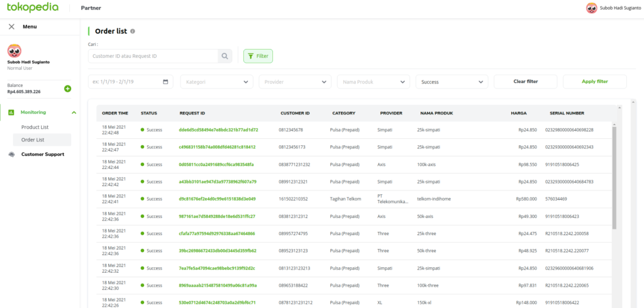Expand the Nama Produk dropdown
This screenshot has height=308, width=644.
tap(374, 82)
